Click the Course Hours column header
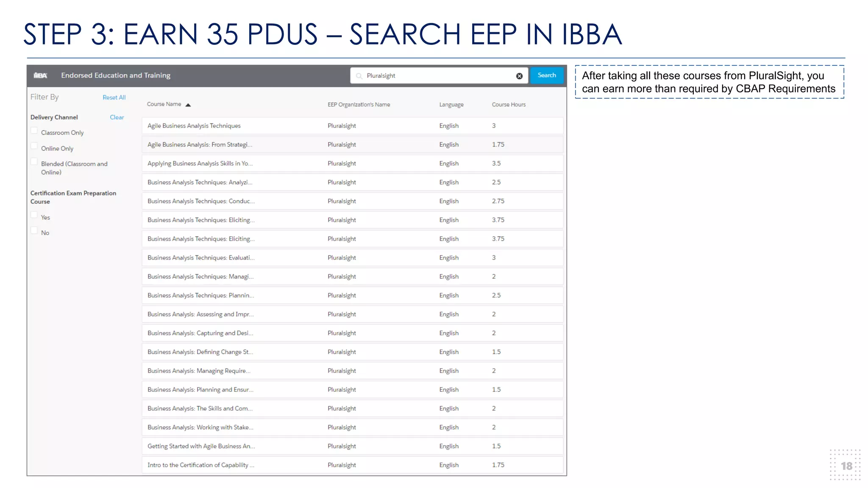 (509, 105)
